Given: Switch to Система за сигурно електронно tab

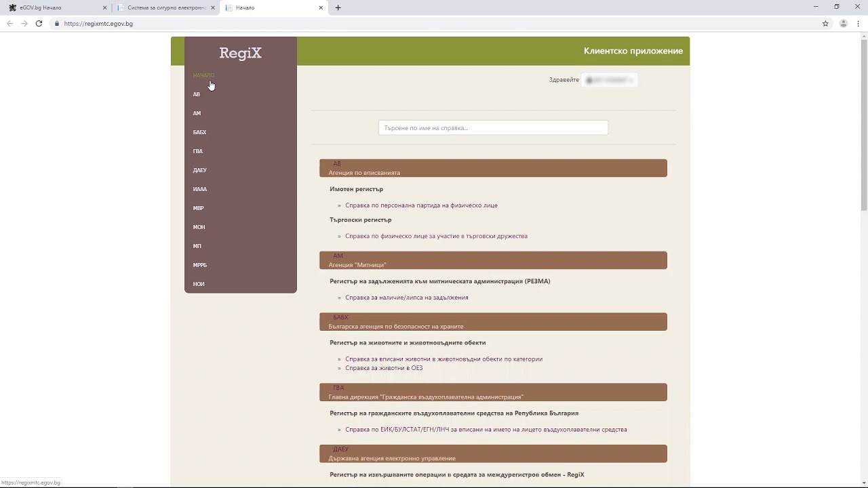Looking at the screenshot, I should point(165,7).
